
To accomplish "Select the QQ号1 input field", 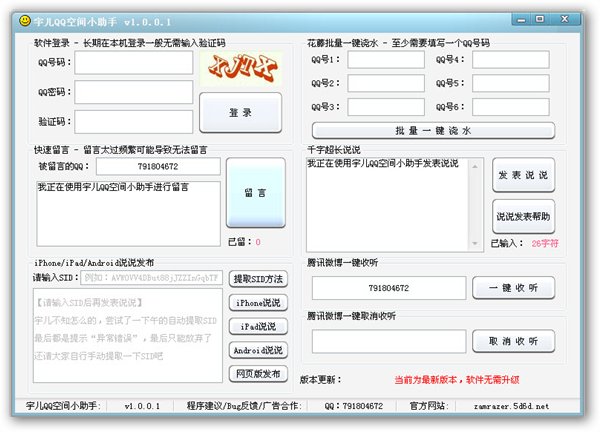I will click(386, 60).
